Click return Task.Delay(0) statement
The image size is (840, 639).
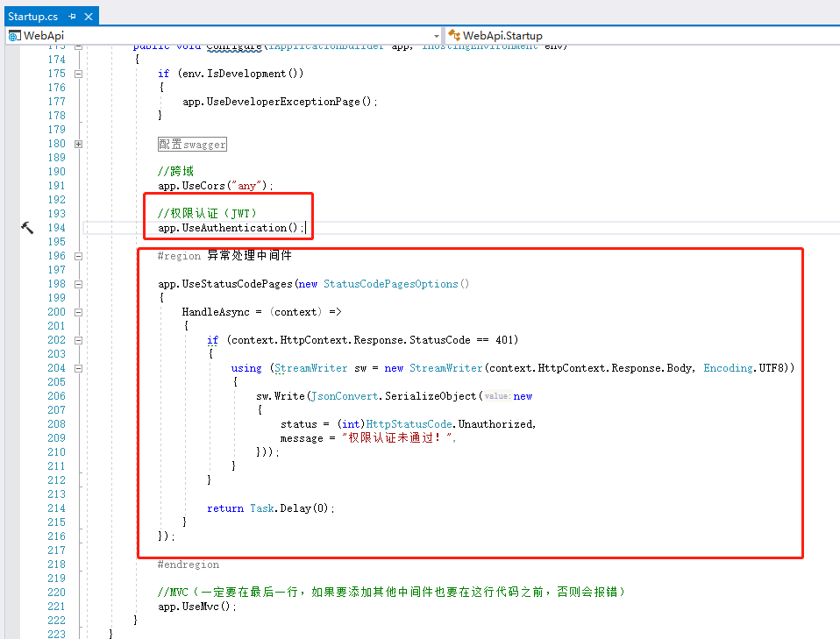[271, 508]
